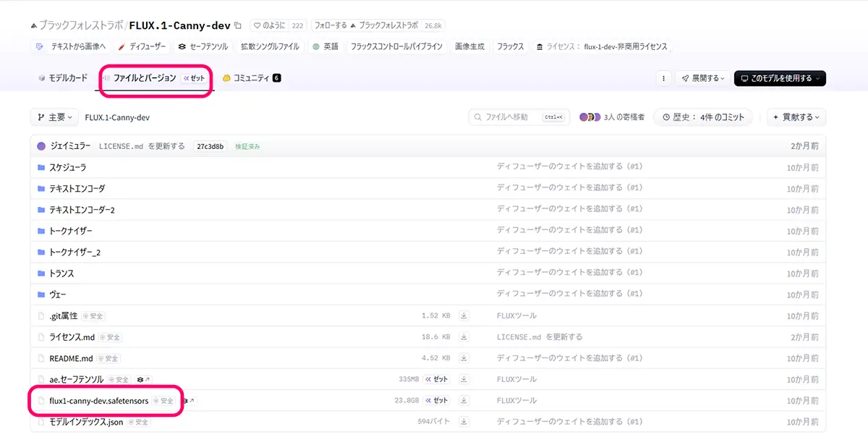Viewport: 868px width, 445px height.
Task: Click the FLUX.1-Canny-dev breadcrumb path
Action: coord(117,117)
